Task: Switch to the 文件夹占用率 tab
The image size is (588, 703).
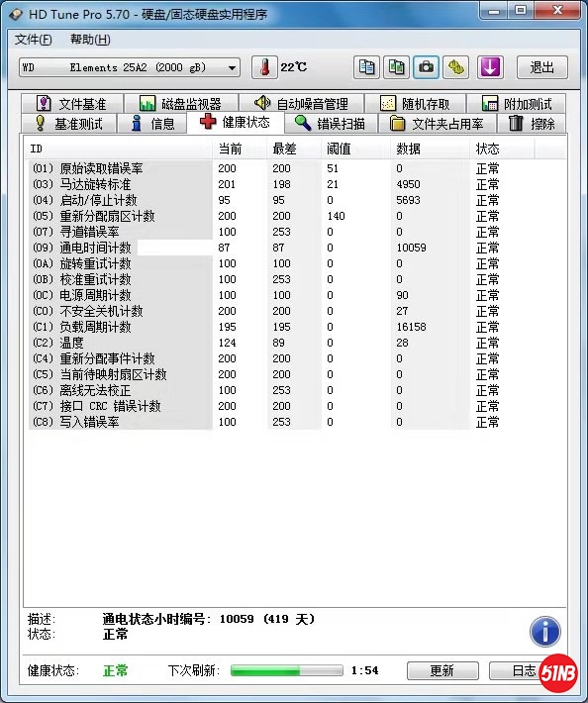Action: pos(438,124)
